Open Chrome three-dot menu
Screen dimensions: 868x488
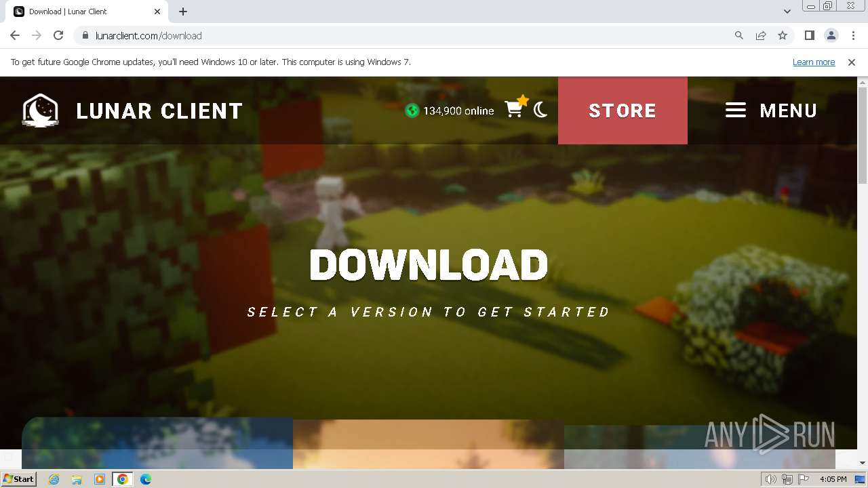point(853,35)
